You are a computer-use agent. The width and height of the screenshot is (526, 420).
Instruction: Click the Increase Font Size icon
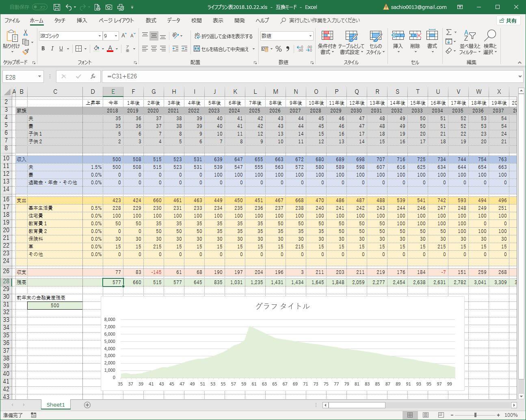(124, 36)
